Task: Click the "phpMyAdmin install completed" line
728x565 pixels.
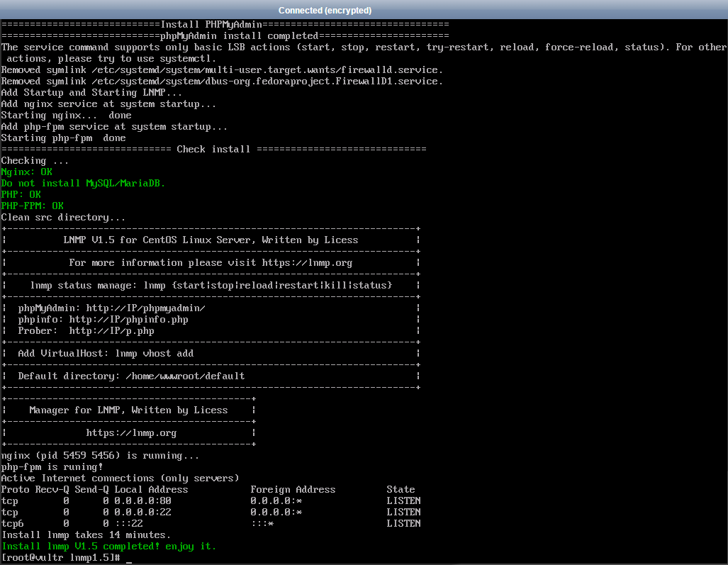Action: tap(225, 35)
